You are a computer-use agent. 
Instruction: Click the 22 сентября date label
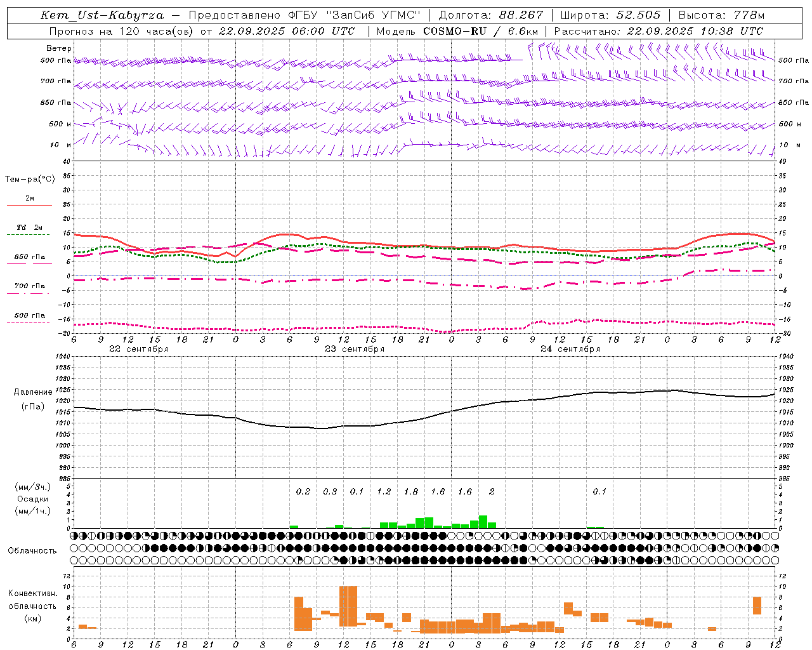click(138, 349)
